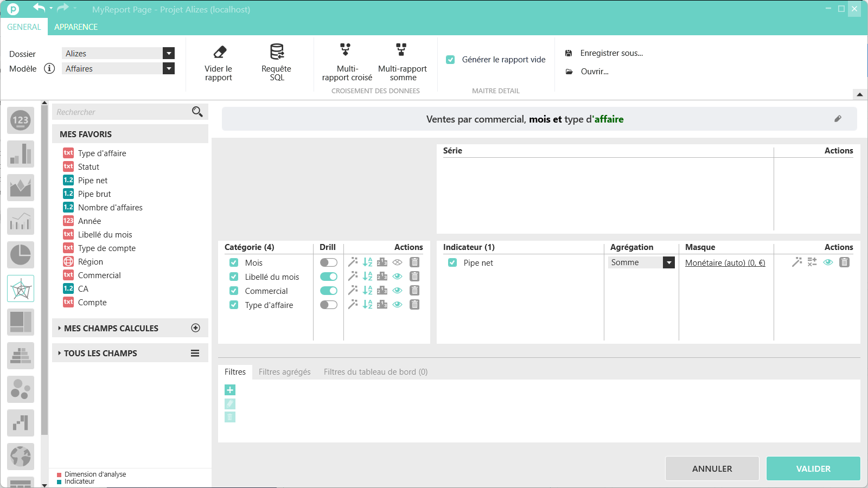Screen dimensions: 868x488
Task: Add a new filter with plus icon
Action: pos(230,390)
